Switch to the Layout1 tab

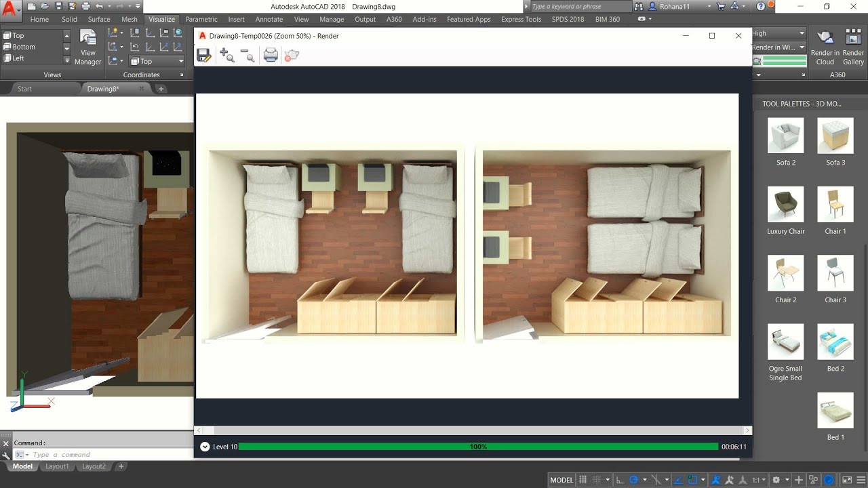[57, 466]
